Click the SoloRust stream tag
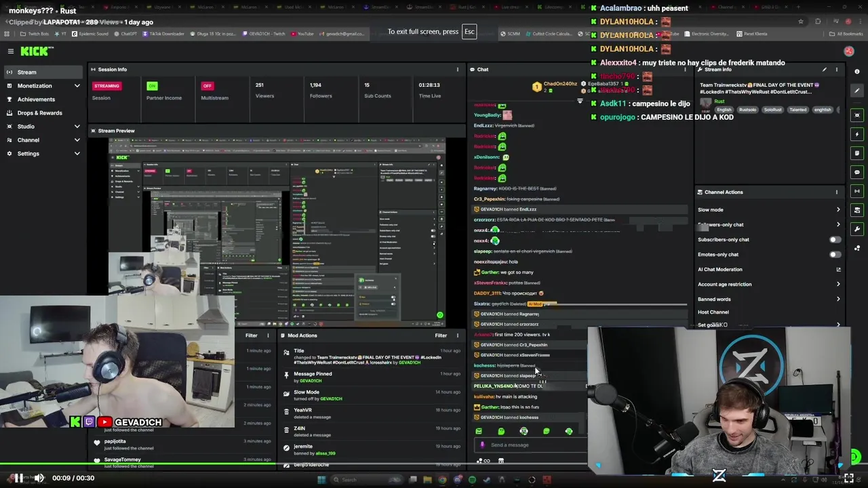 pyautogui.click(x=772, y=109)
